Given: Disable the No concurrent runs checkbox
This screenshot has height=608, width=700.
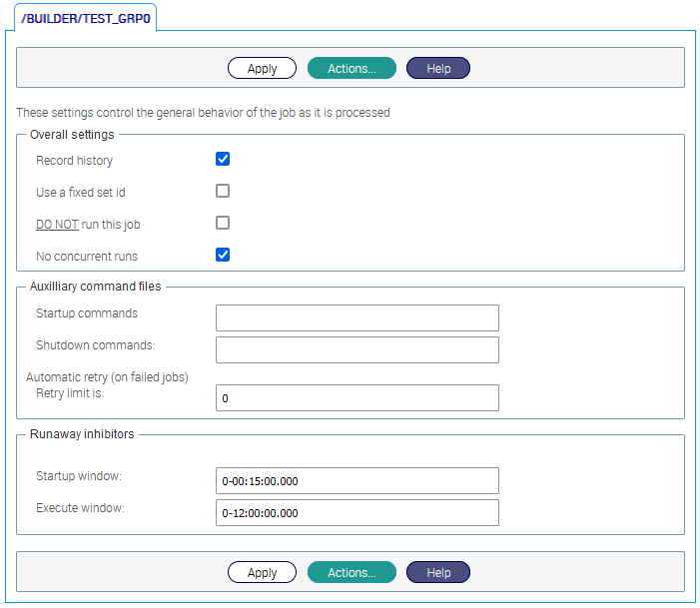Looking at the screenshot, I should (223, 256).
